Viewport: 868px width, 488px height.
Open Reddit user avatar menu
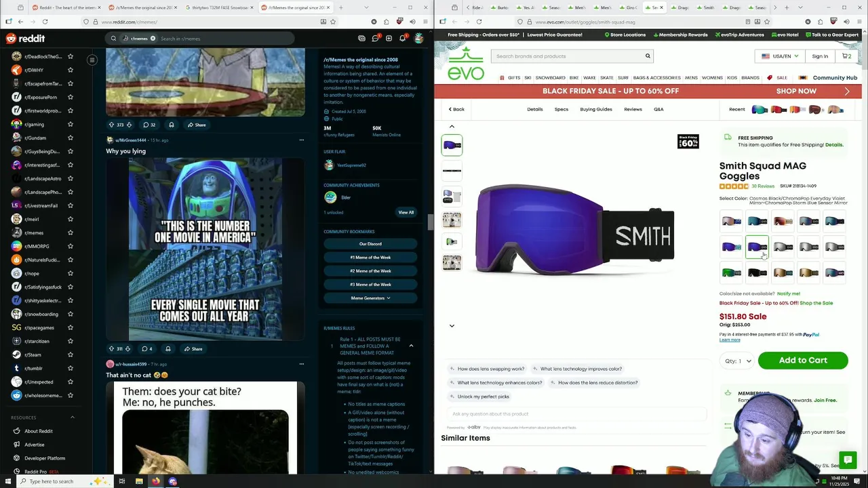[x=419, y=39]
